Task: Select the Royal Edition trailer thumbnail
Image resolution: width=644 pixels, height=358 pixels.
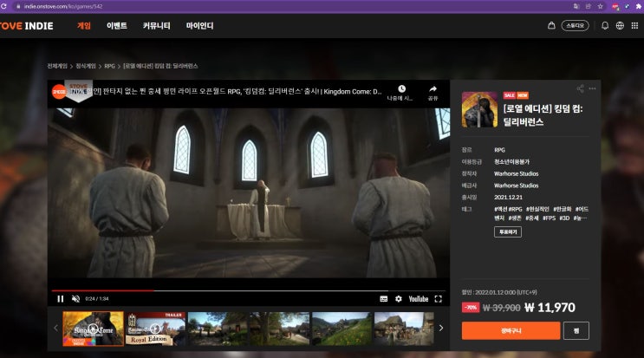Action: point(155,329)
